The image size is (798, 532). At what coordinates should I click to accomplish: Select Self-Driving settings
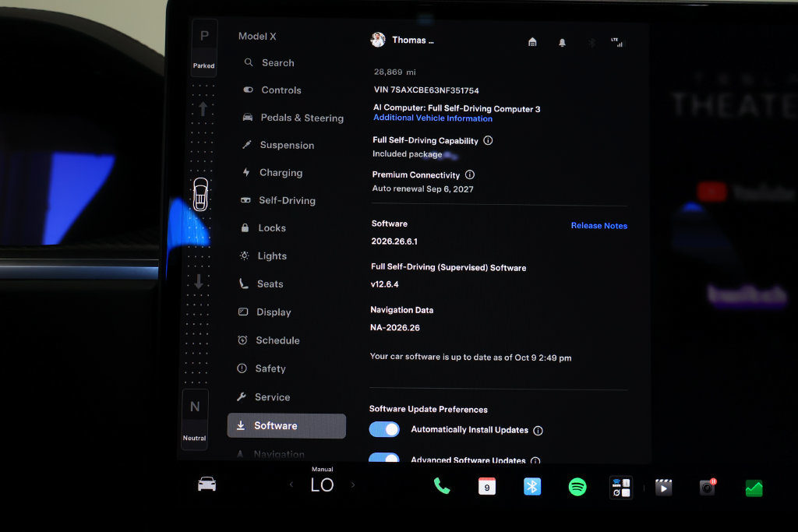278,200
